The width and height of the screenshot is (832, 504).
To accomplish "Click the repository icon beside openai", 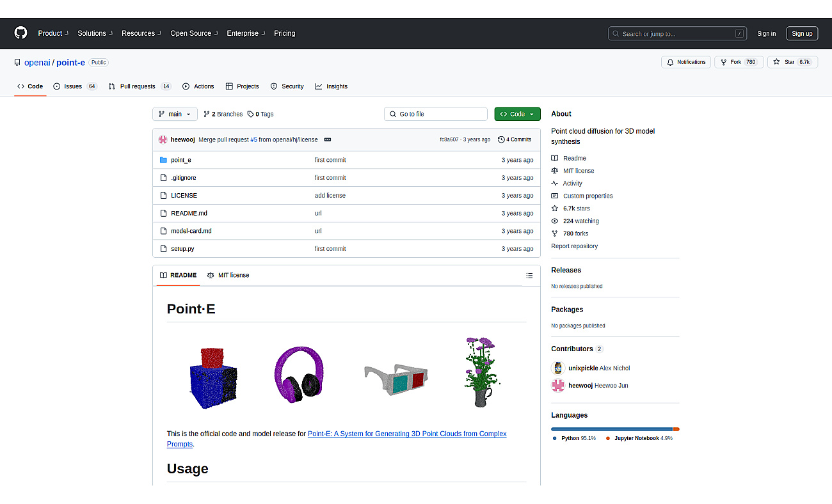I will click(x=17, y=63).
